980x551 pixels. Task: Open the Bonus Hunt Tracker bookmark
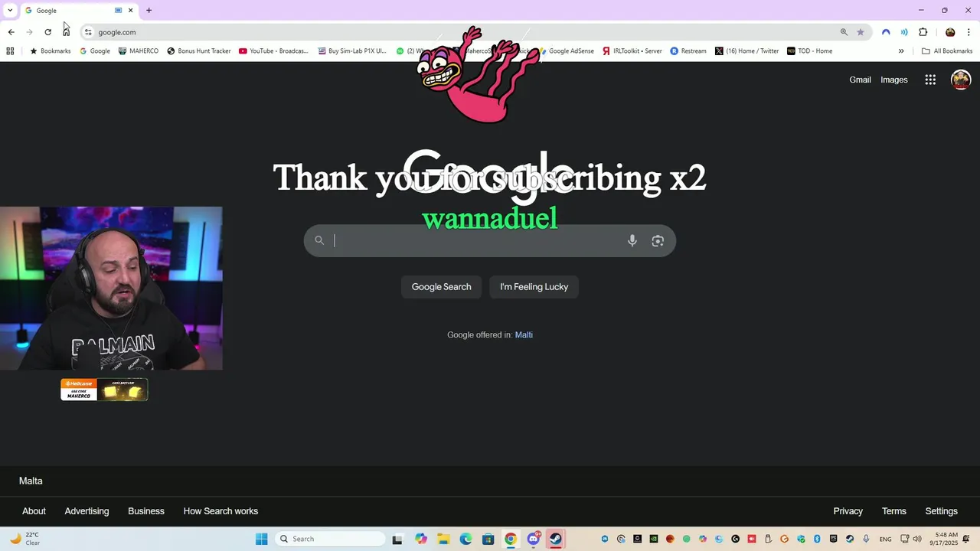click(x=199, y=51)
